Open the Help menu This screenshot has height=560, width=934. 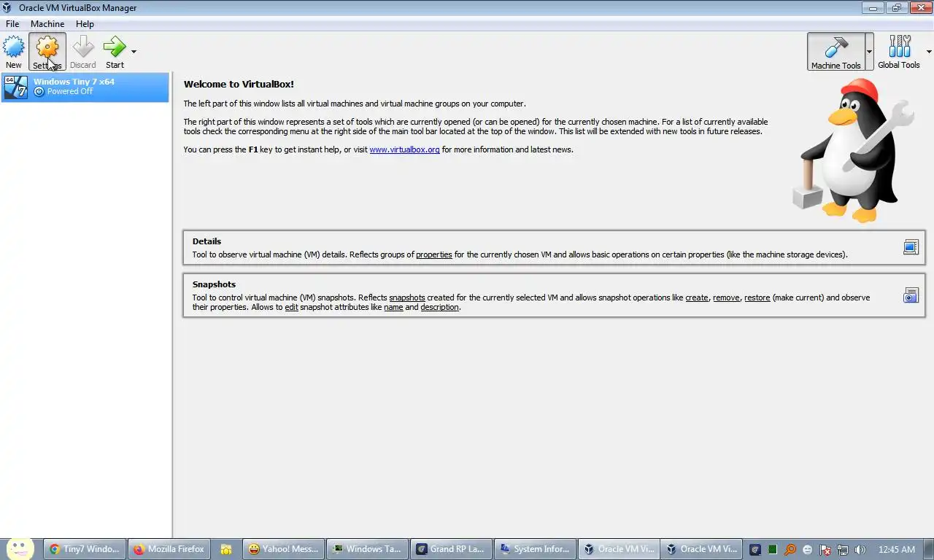point(85,23)
